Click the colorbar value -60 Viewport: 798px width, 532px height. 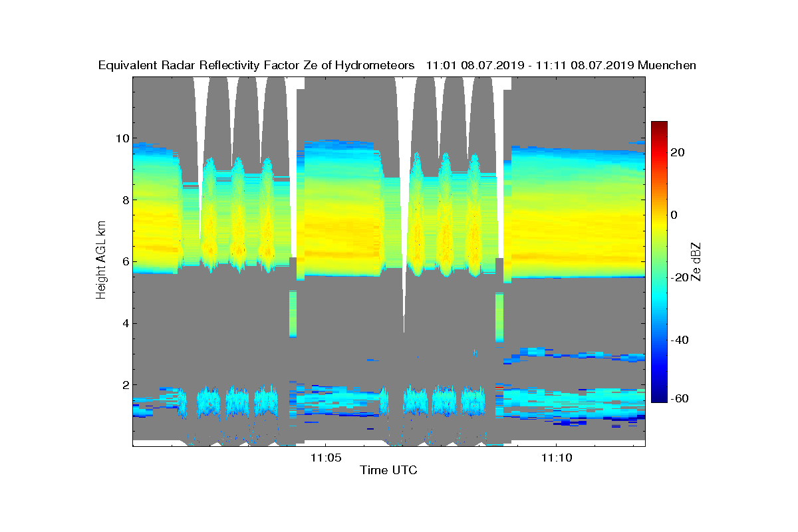[x=678, y=398]
